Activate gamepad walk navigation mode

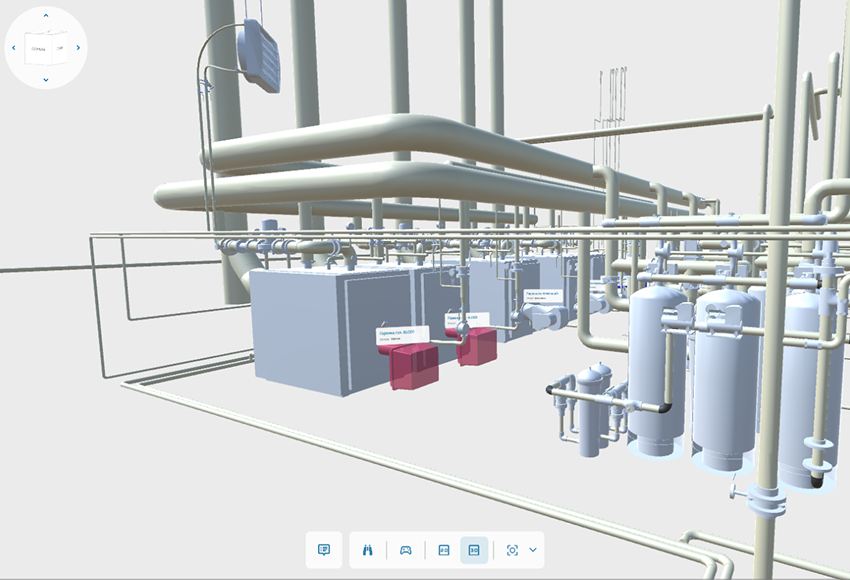coord(406,550)
